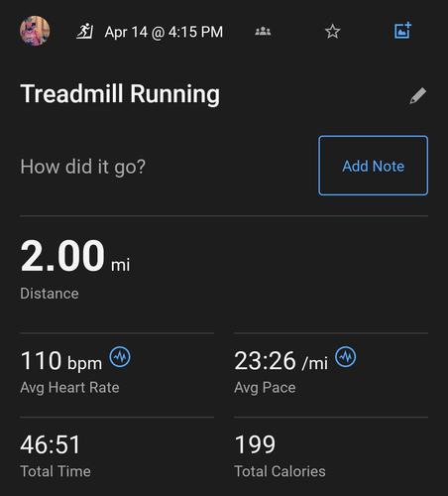Screen dimensions: 448x496
Task: Tap the user profile avatar
Action: 35,31
